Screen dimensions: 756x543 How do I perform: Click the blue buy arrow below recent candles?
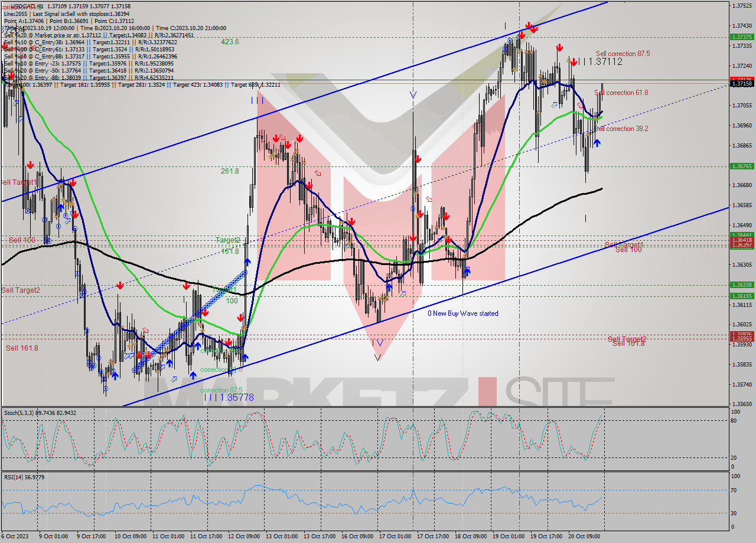[597, 142]
